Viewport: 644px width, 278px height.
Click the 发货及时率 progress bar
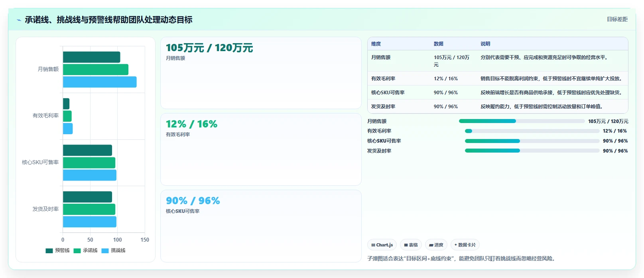point(532,151)
